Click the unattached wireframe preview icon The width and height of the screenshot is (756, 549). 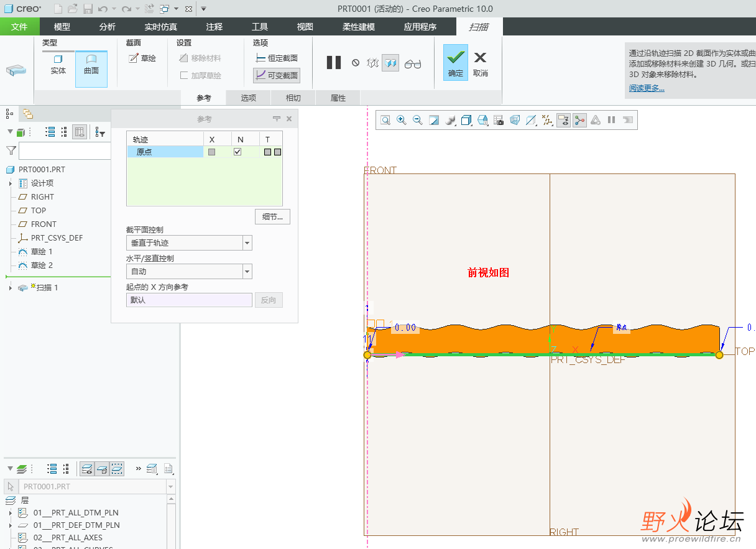pos(372,63)
